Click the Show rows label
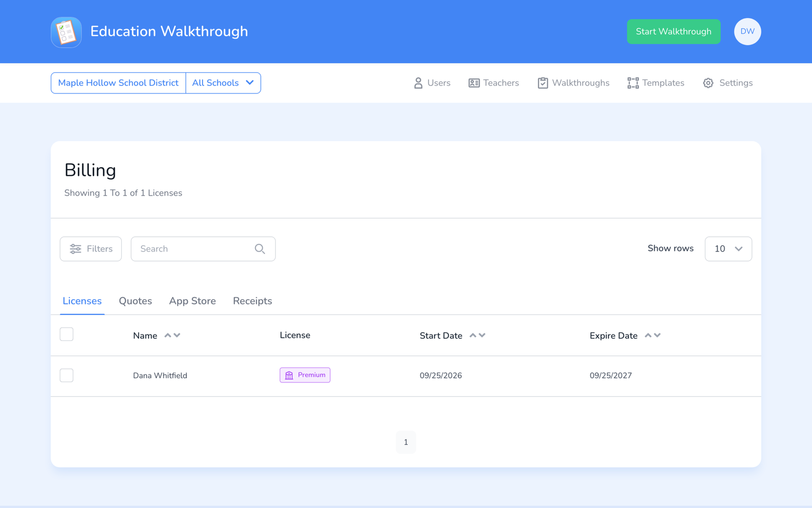The height and width of the screenshot is (508, 812). pos(670,248)
